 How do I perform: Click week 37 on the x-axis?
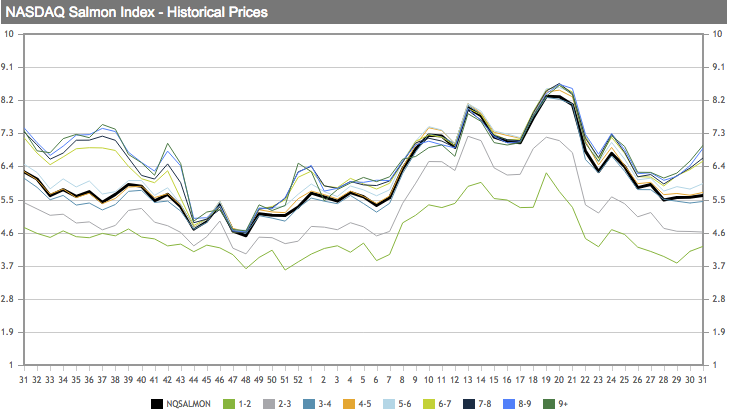102,380
